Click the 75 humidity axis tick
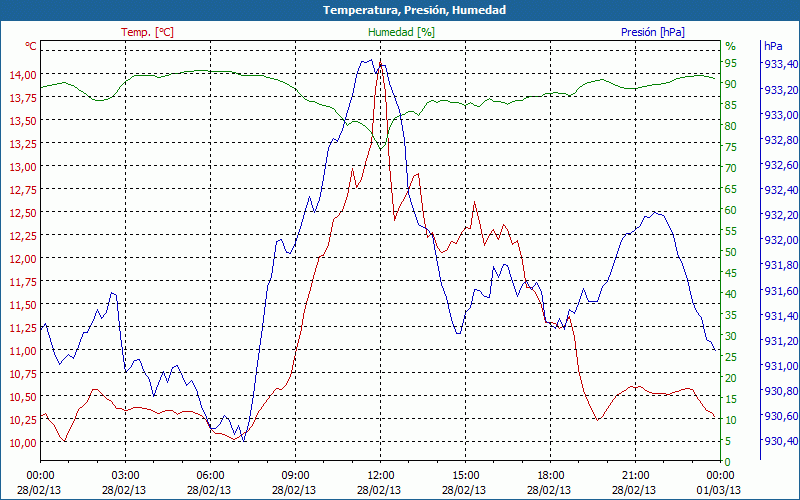800x500 pixels. pyautogui.click(x=731, y=147)
